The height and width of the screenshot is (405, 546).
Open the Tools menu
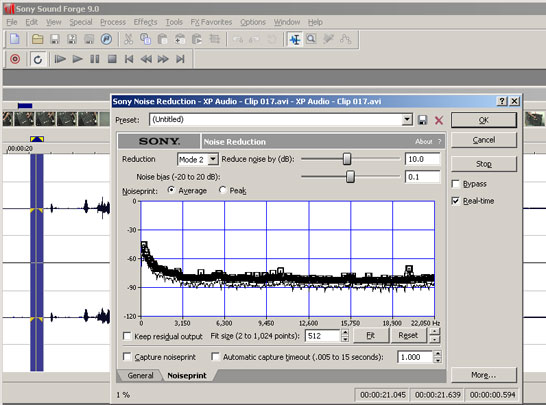point(174,22)
